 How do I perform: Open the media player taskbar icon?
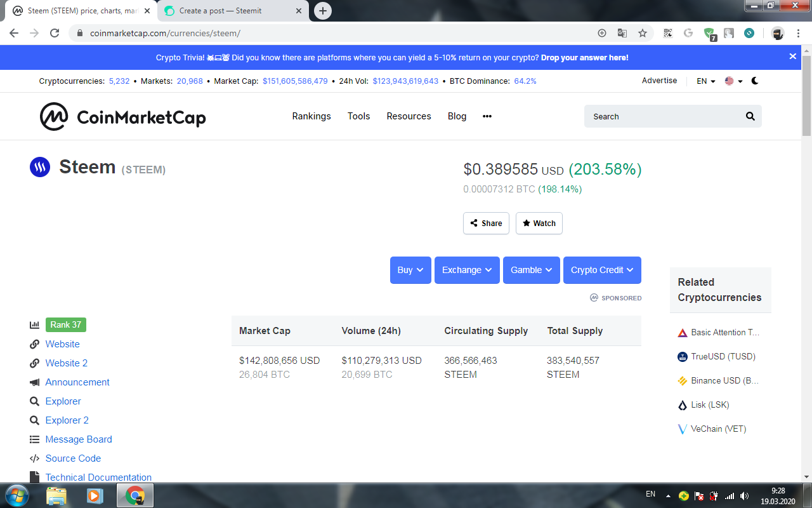(95, 495)
